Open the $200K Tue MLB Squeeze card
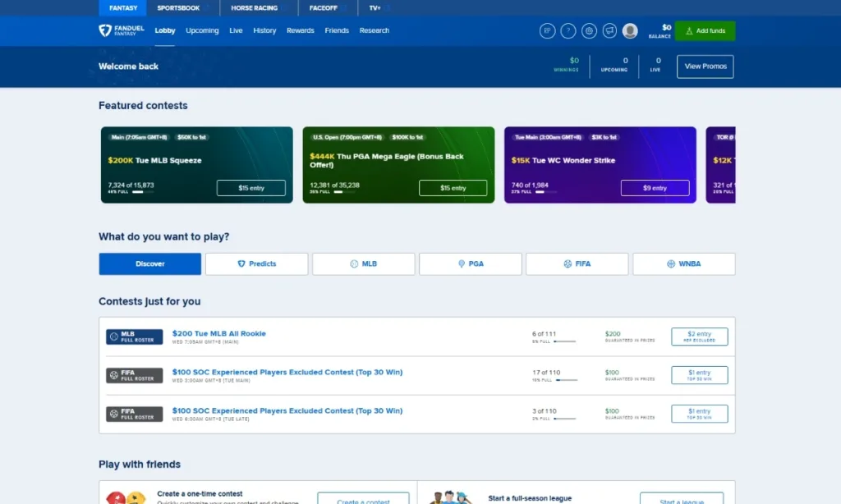 [197, 165]
